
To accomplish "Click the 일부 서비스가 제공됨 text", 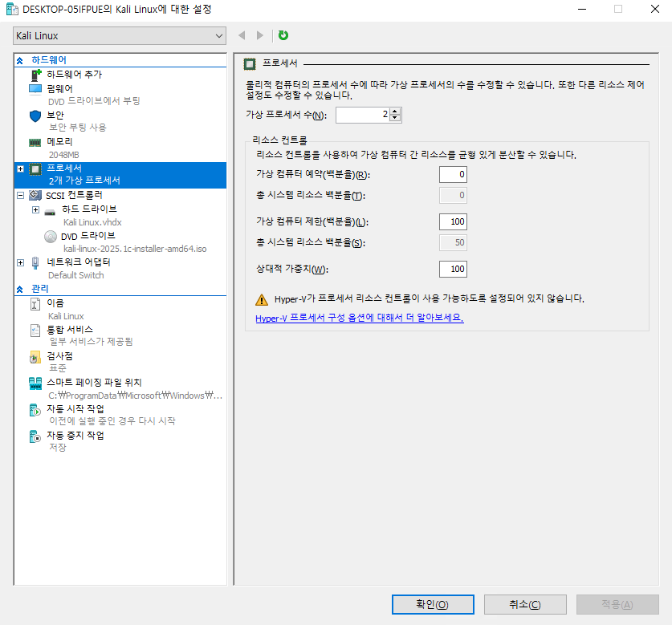I will pos(92,342).
